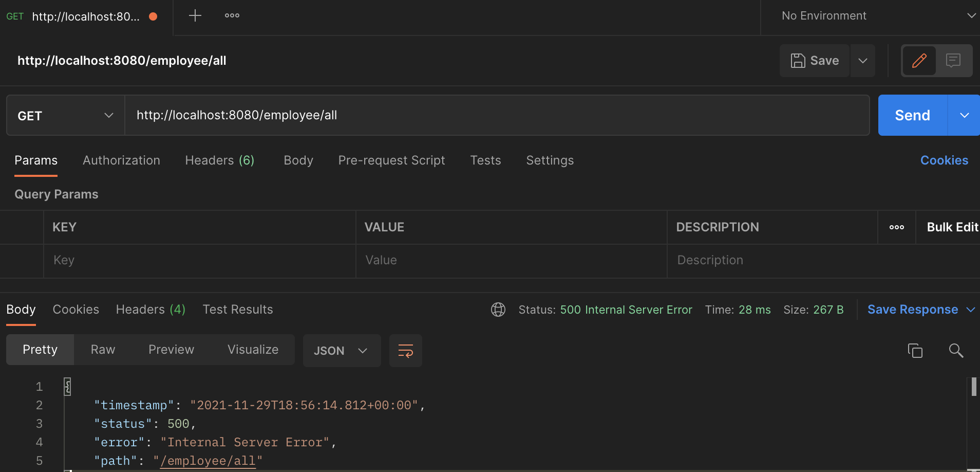The height and width of the screenshot is (472, 980).
Task: Click the response body scrollbar
Action: 974,387
